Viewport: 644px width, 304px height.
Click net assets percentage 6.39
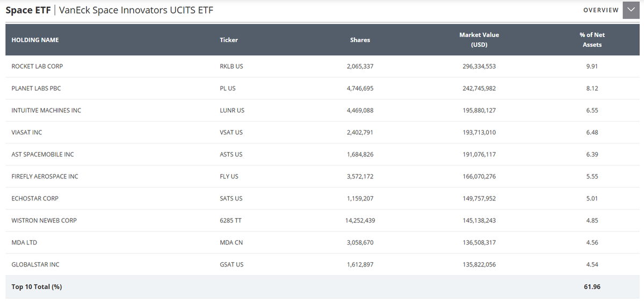pyautogui.click(x=592, y=155)
